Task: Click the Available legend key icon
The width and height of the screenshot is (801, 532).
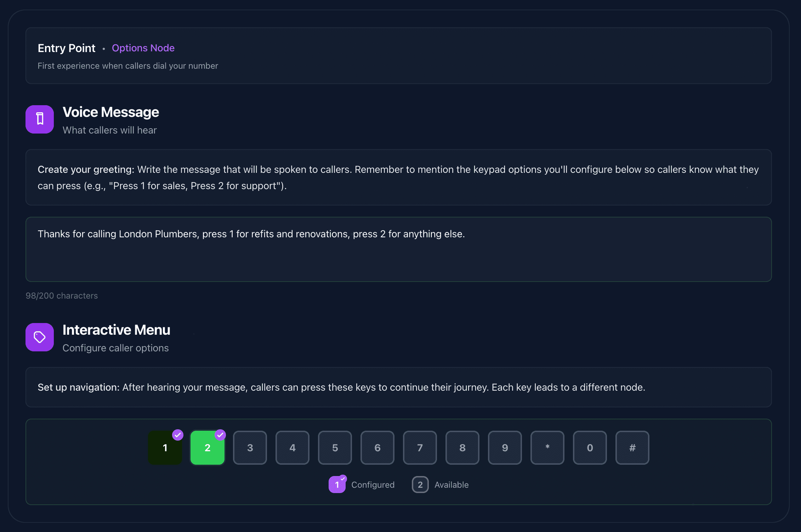Action: click(x=420, y=485)
